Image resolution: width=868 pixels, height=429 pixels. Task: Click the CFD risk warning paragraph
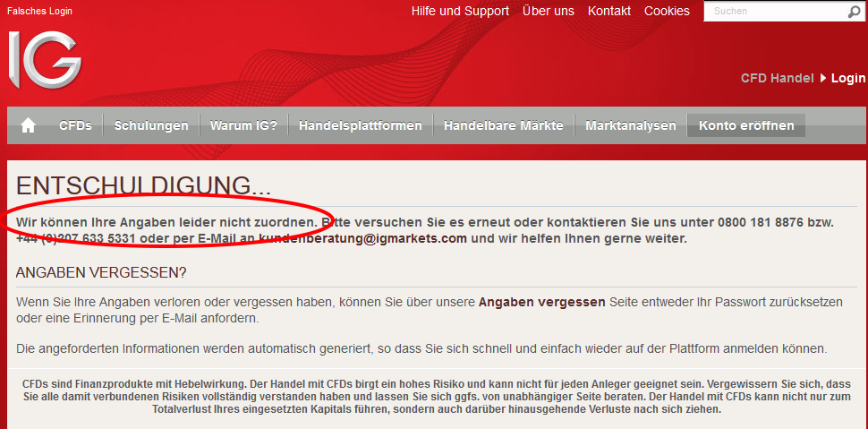[437, 397]
